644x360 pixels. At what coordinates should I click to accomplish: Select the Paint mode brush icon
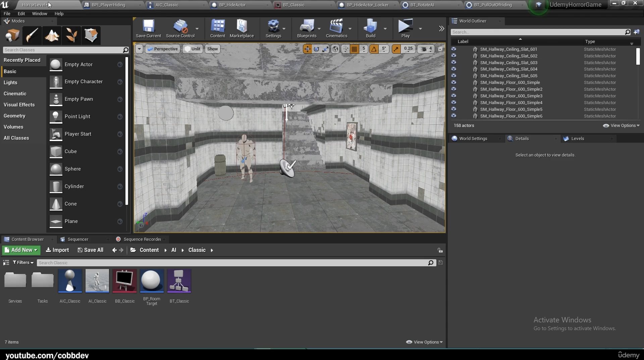[x=32, y=35]
